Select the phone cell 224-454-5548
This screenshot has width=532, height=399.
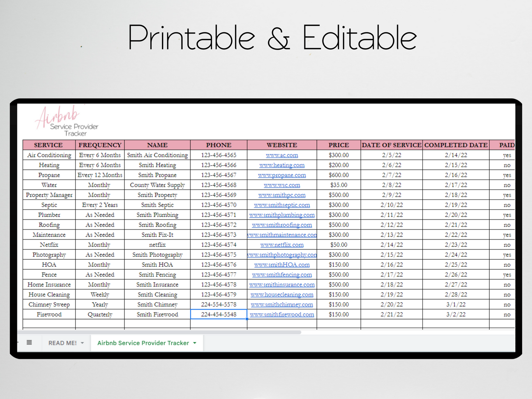(x=219, y=314)
